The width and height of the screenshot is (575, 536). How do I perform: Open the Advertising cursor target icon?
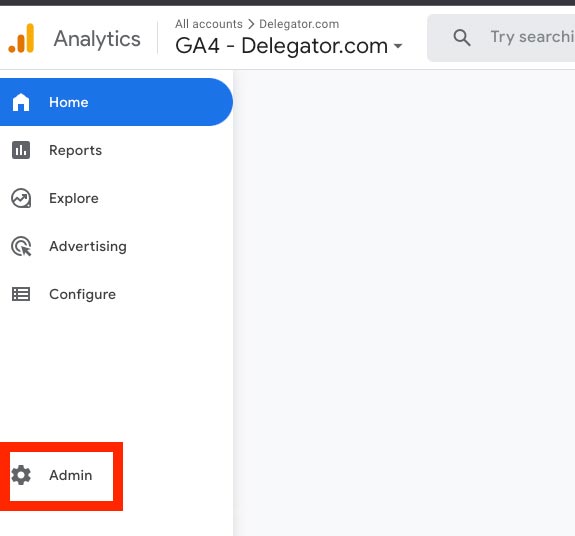[x=21, y=246]
